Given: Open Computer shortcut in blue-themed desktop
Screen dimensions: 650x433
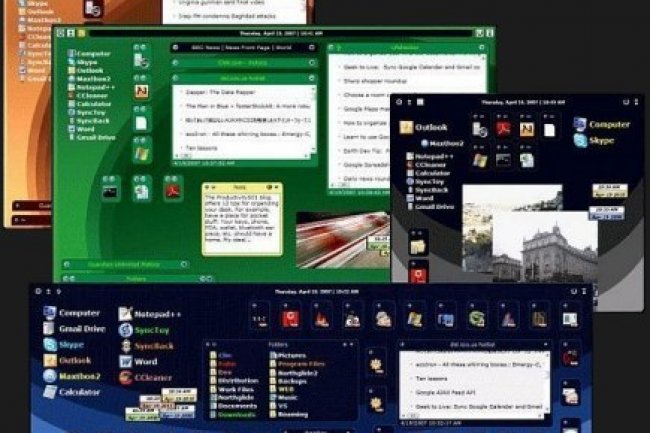Looking at the screenshot, I should coord(71,312).
